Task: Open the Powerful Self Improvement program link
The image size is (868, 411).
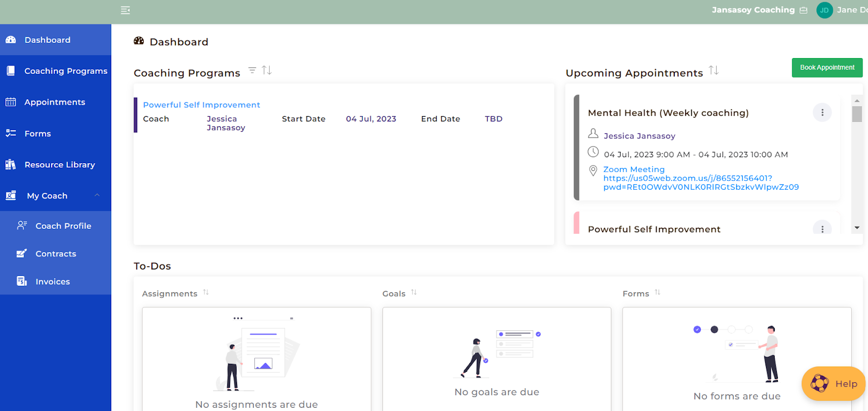Action: 201,105
